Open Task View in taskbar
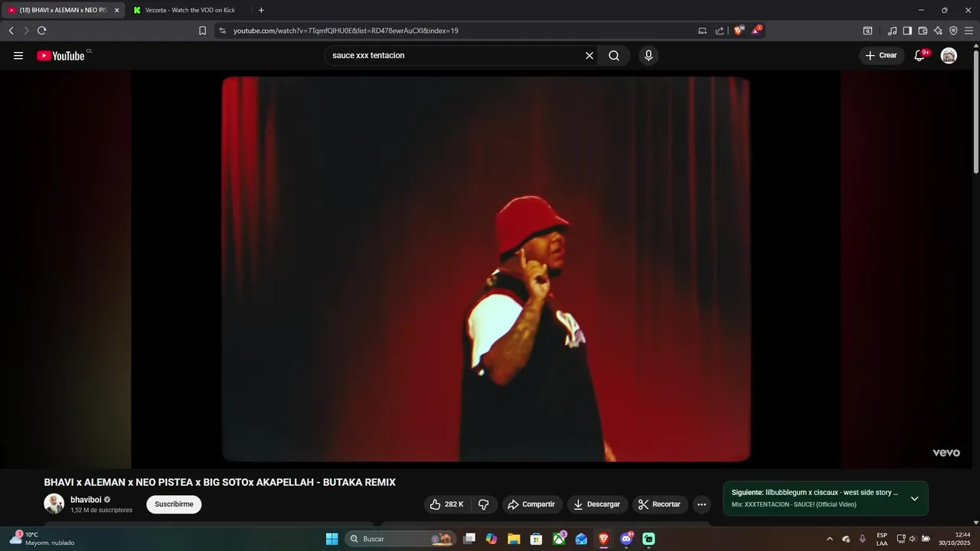The width and height of the screenshot is (980, 551). [x=469, y=539]
